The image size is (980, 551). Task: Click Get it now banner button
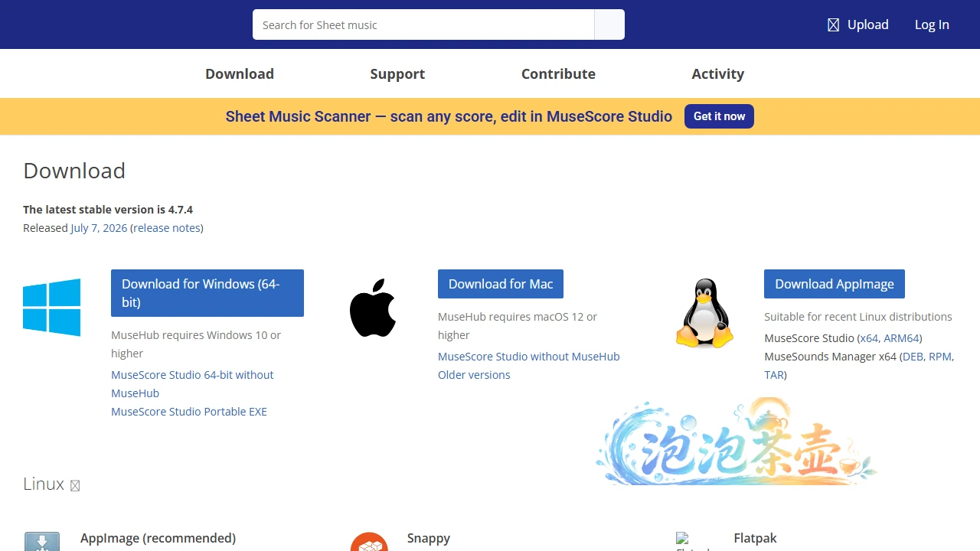[x=719, y=116]
